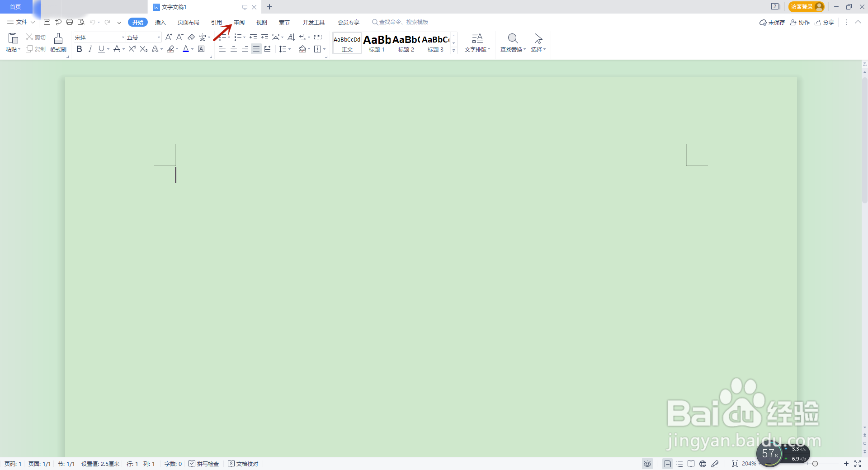Screen dimensions: 868x470
Task: Open quick access toolbar customization arrow
Action: 119,22
